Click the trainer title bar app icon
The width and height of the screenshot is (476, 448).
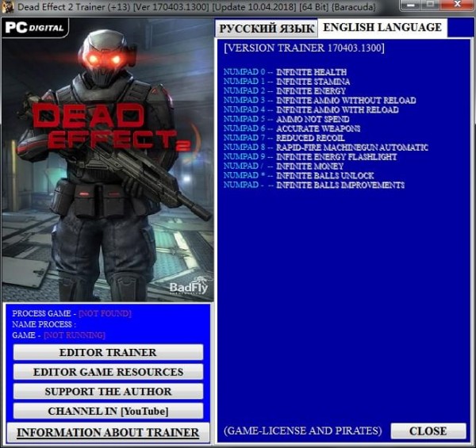[x=7, y=6]
